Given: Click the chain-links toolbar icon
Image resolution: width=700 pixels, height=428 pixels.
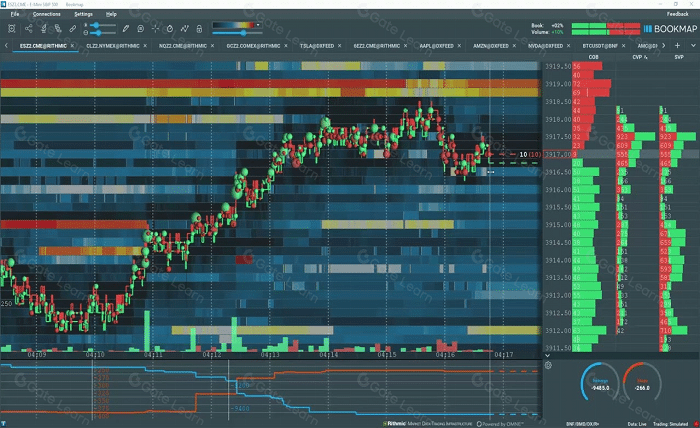Looking at the screenshot, I should (58, 29).
